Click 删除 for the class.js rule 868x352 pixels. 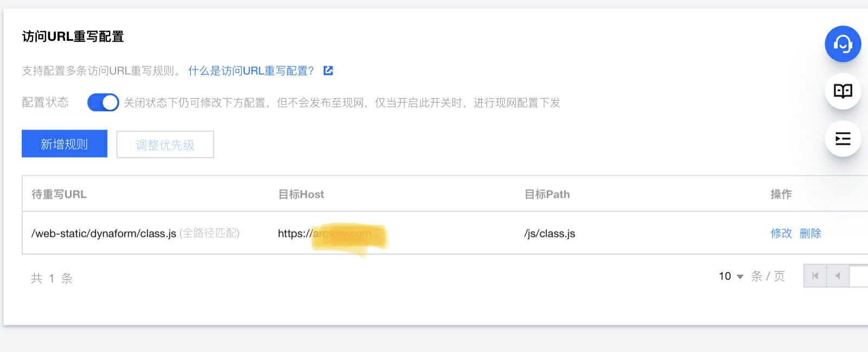point(810,234)
